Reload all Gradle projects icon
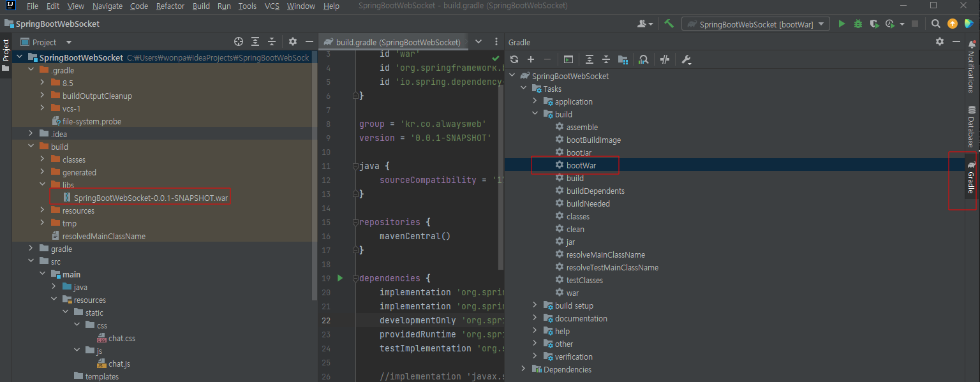This screenshot has height=382, width=980. [514, 59]
